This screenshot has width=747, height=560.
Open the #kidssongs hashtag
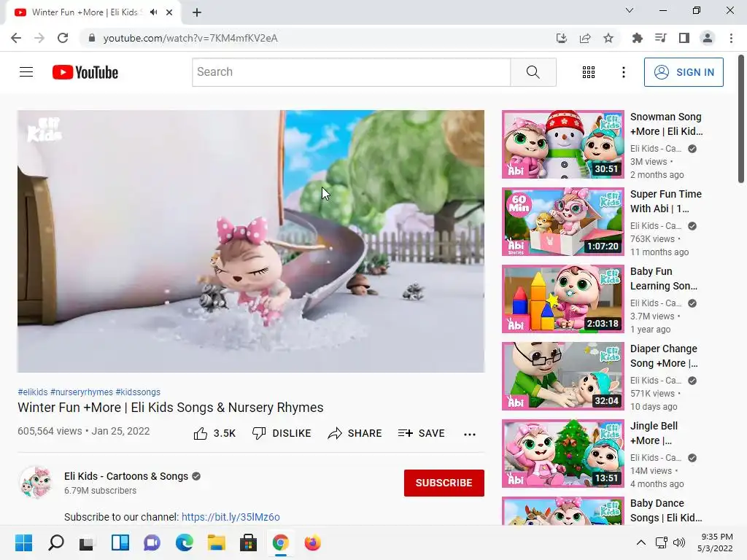click(138, 392)
